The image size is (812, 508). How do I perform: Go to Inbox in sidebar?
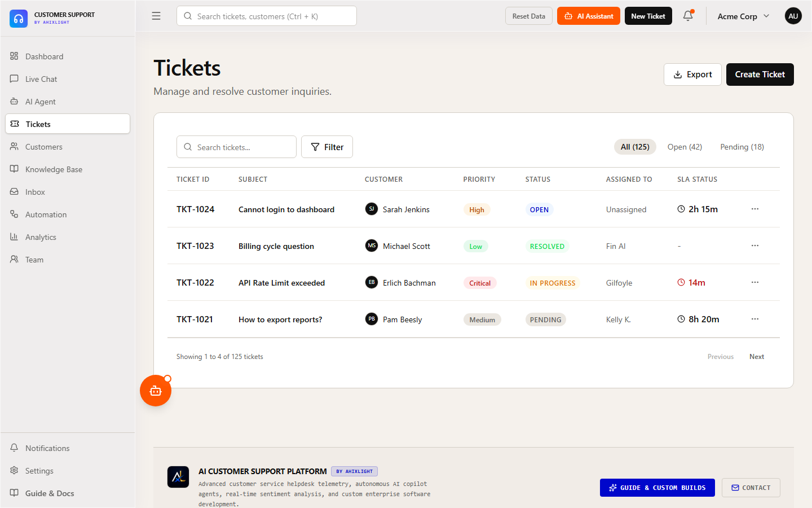(x=68, y=192)
